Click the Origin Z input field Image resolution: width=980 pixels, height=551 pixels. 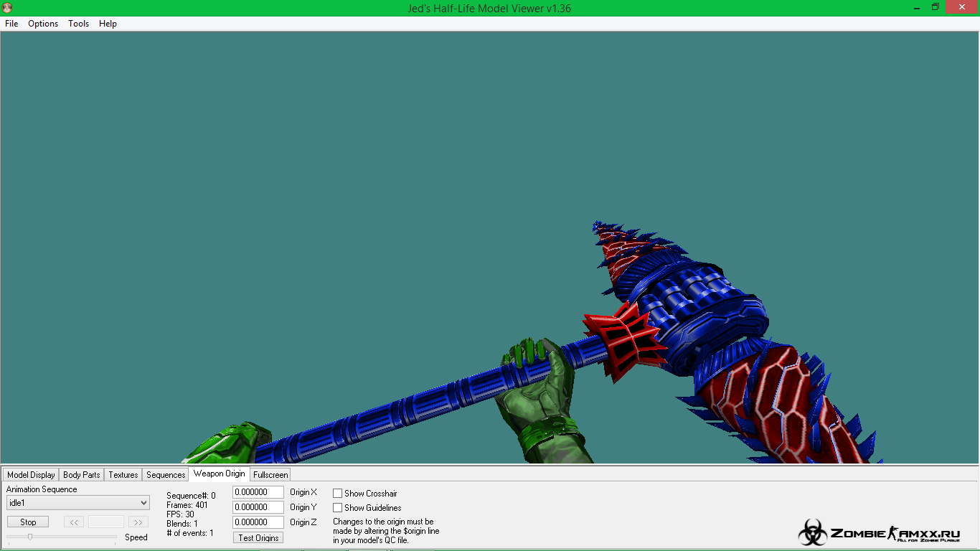(258, 522)
